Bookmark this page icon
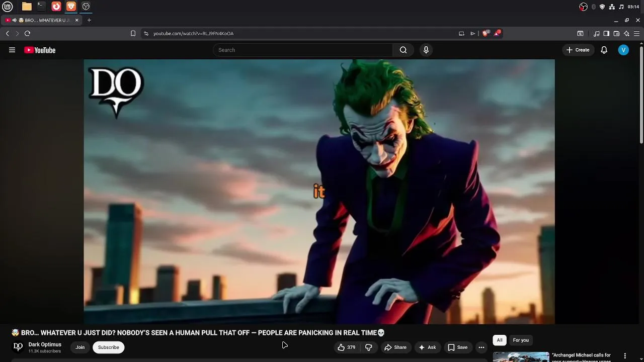Screen dimensions: 644x362 tap(133, 33)
